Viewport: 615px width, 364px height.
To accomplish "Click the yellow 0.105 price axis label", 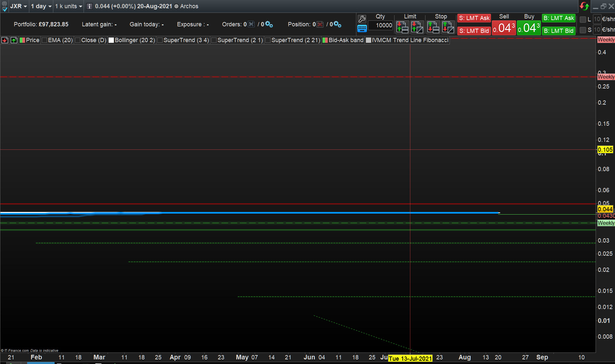I will 605,150.
